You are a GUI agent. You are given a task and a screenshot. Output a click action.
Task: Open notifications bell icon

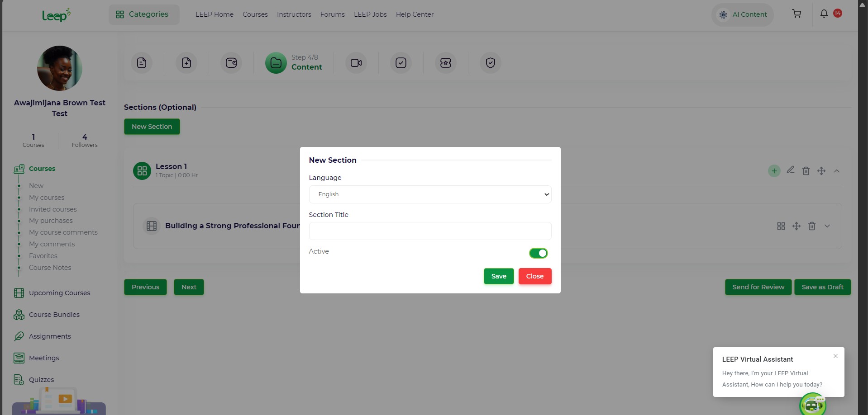(x=824, y=14)
